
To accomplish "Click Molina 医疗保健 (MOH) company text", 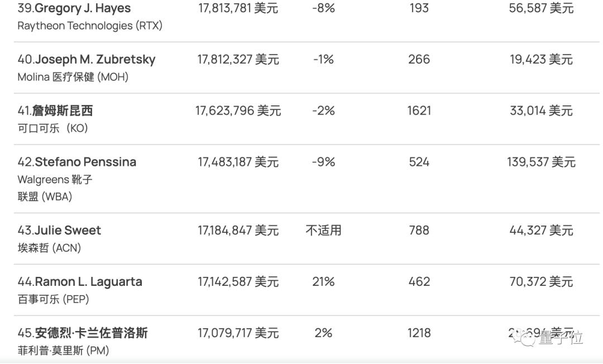I will pos(73,77).
